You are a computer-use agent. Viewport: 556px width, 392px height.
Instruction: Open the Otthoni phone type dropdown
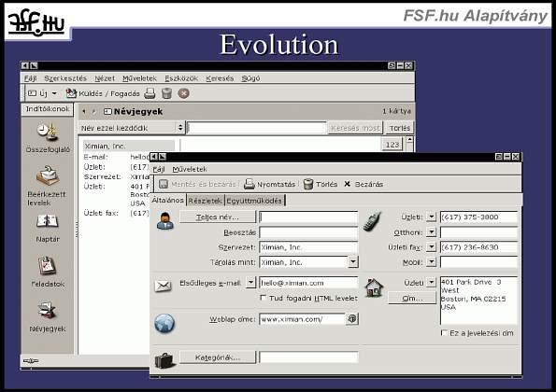(x=431, y=232)
